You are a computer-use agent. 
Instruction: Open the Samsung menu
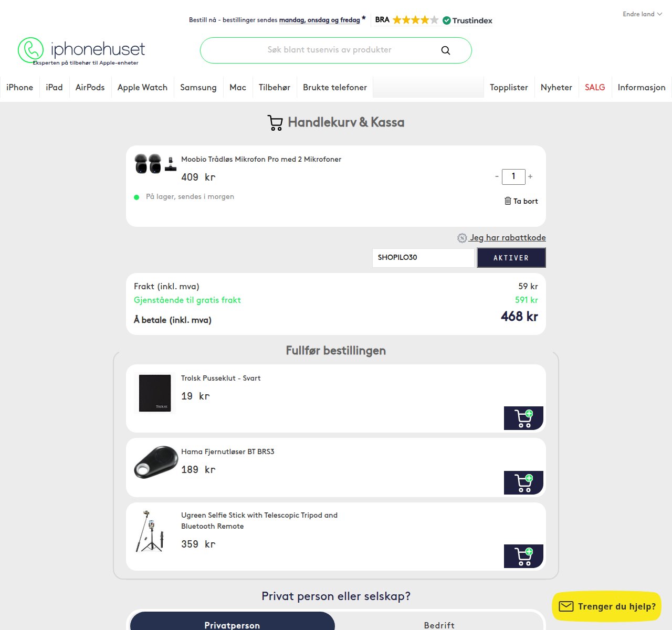tap(198, 87)
